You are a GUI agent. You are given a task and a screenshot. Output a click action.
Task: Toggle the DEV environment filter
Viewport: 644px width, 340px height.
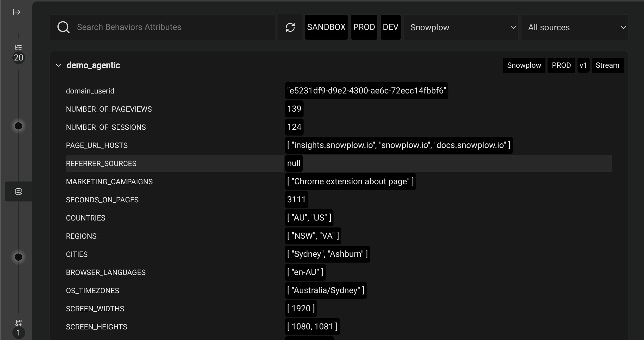(x=390, y=27)
